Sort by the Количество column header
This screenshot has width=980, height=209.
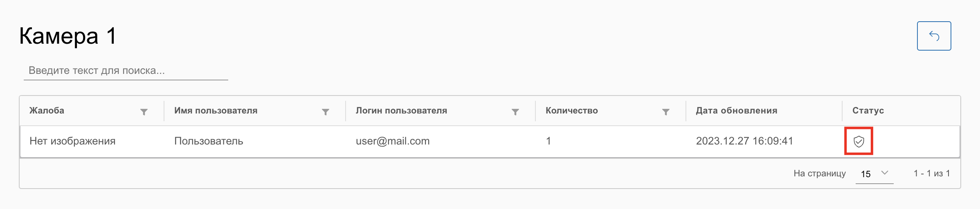click(x=572, y=111)
